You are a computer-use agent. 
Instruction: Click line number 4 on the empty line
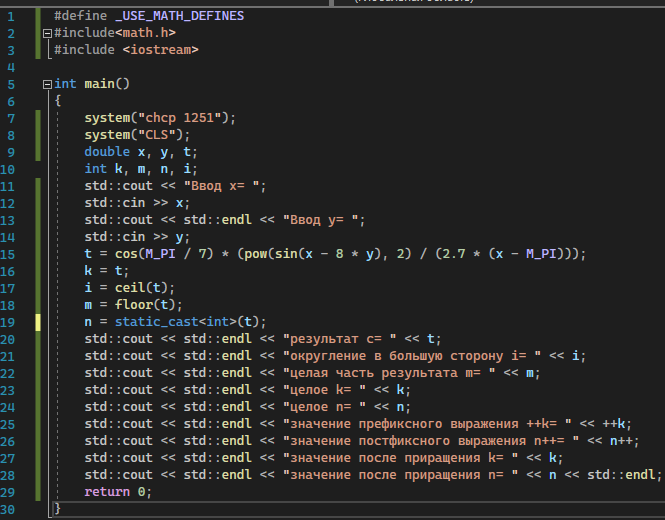point(11,67)
